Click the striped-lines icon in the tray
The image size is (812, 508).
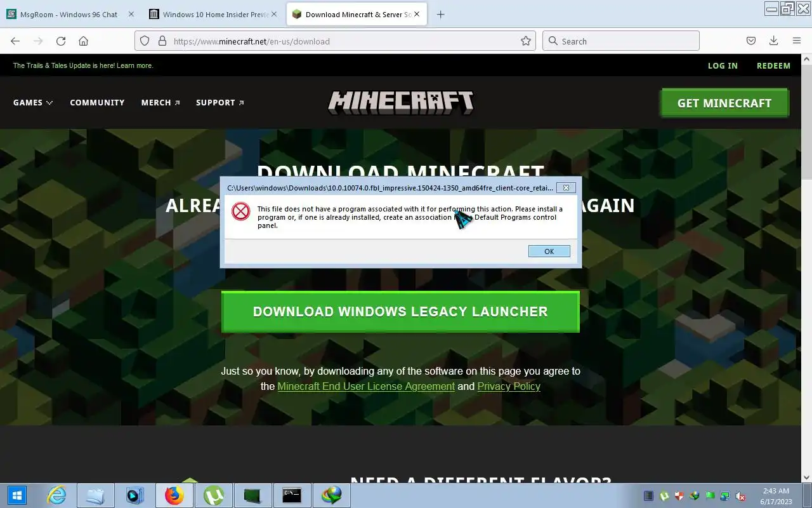tap(649, 496)
